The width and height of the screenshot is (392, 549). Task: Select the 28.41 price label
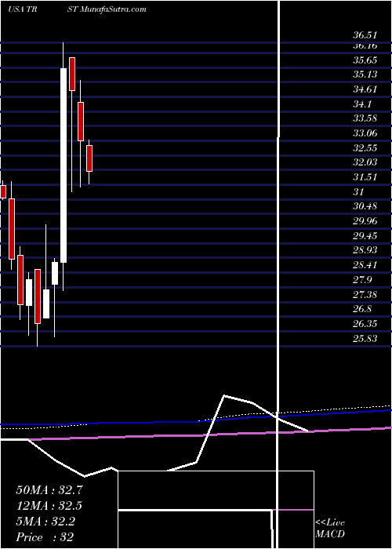point(365,265)
